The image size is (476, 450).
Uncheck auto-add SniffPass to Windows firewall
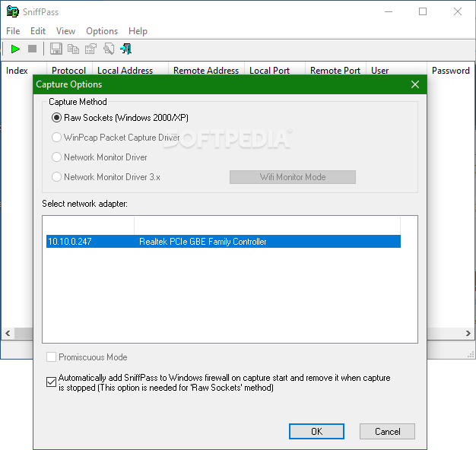click(51, 382)
